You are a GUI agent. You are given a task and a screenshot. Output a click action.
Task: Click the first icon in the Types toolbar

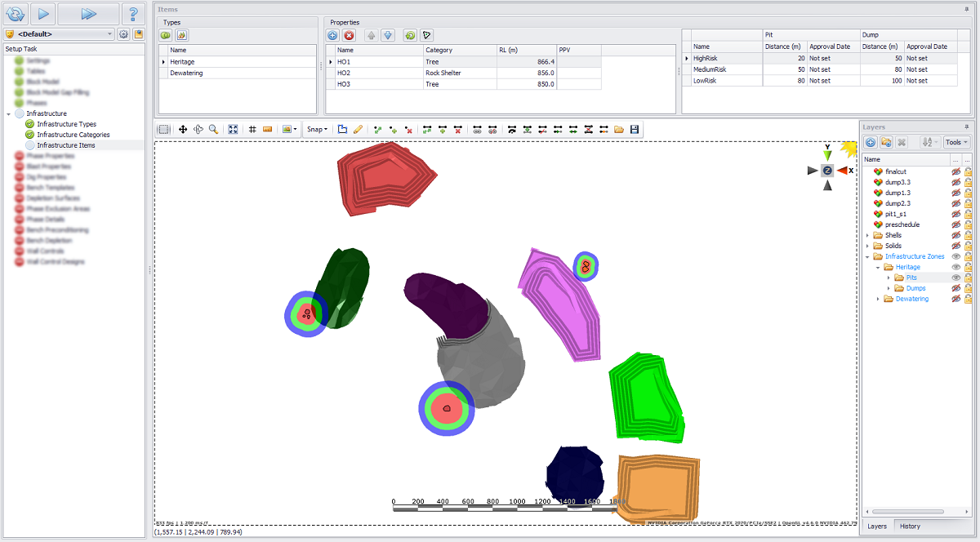pos(166,35)
